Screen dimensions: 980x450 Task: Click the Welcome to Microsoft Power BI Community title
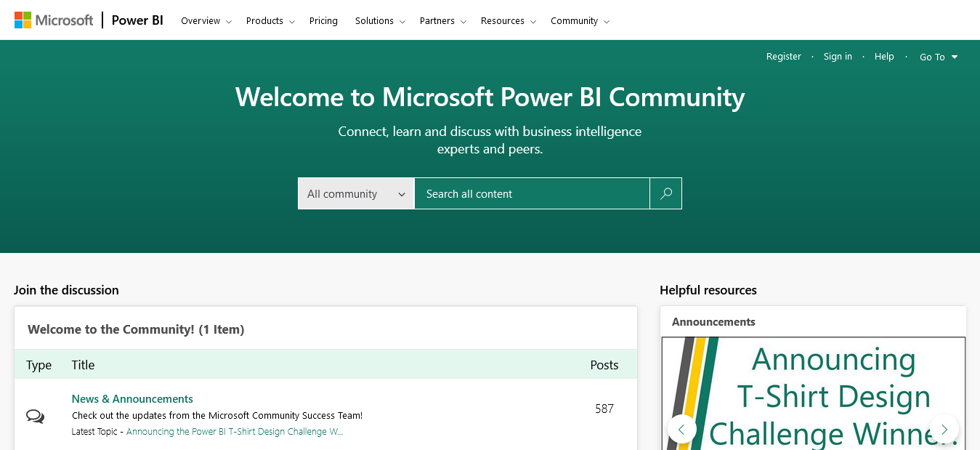coord(490,97)
